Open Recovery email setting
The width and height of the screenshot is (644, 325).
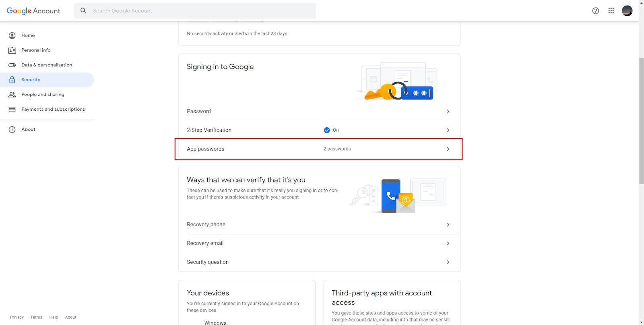point(319,243)
